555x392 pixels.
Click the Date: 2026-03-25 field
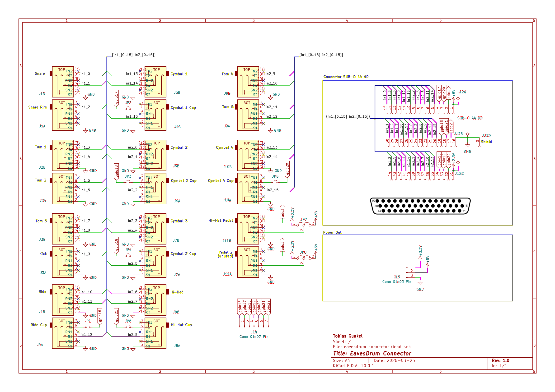395,361
